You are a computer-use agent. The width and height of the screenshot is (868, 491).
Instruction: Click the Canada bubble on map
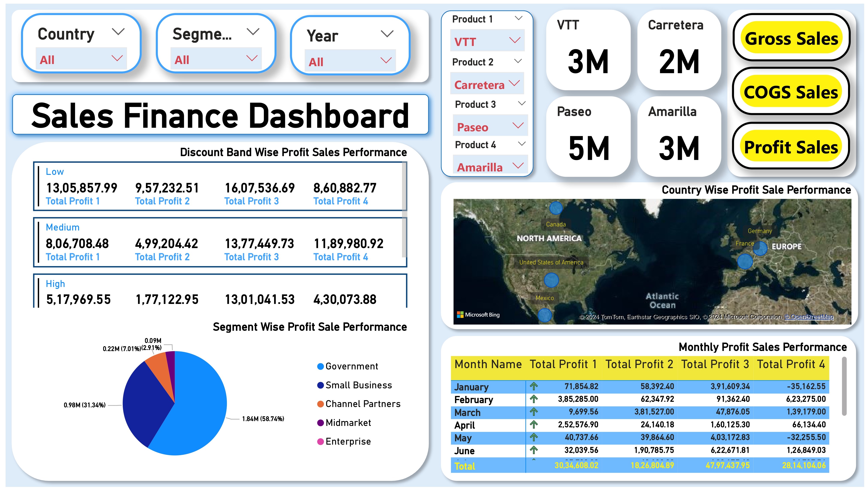556,208
